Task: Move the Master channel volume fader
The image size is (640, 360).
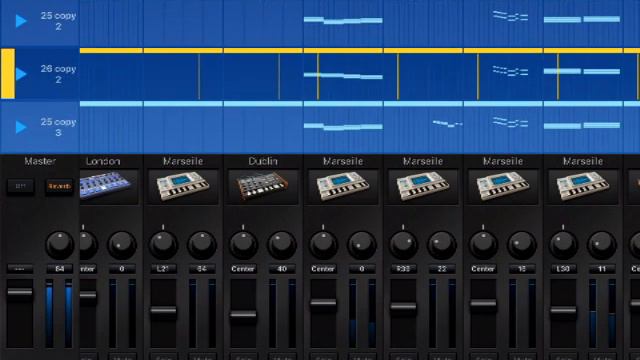Action: [x=20, y=292]
